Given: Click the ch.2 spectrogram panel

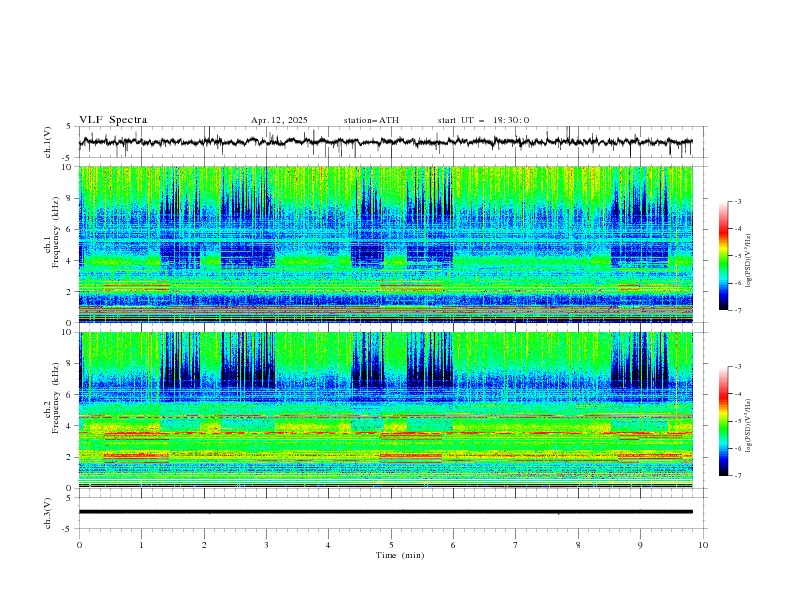Looking at the screenshot, I should pyautogui.click(x=385, y=410).
